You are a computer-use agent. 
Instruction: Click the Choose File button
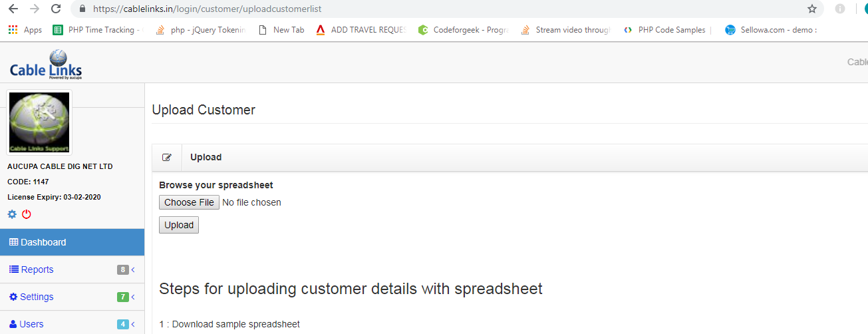(190, 202)
